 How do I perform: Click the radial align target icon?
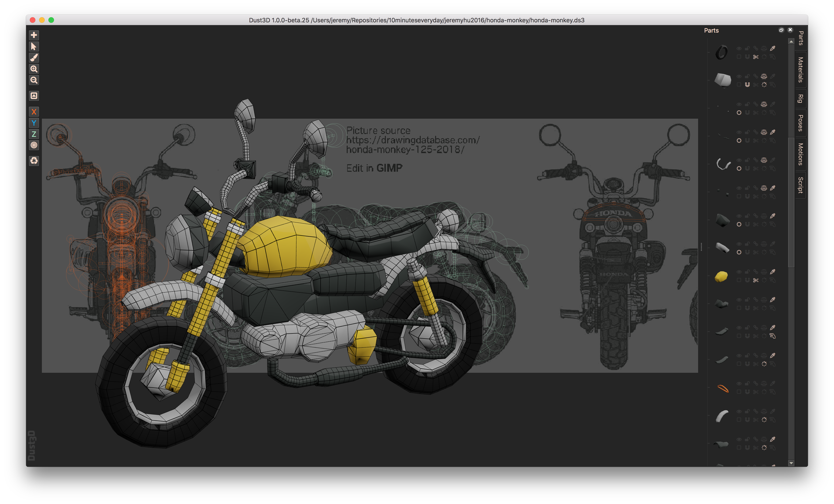click(x=34, y=145)
